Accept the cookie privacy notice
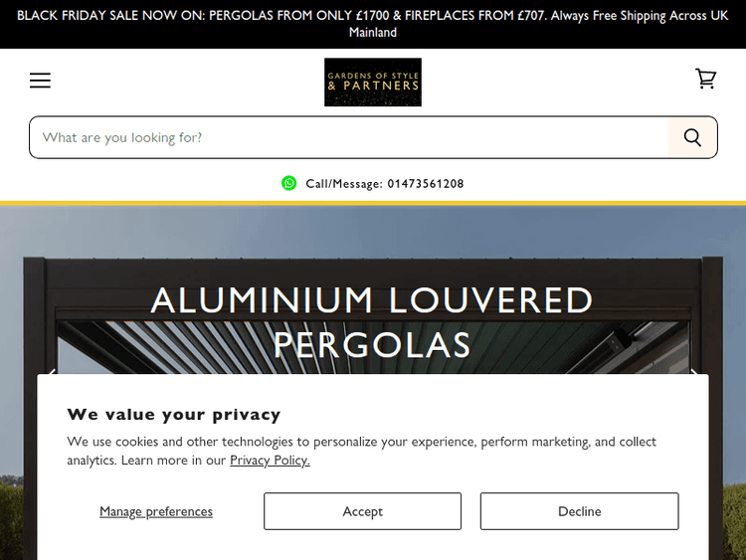The image size is (746, 560). [362, 511]
